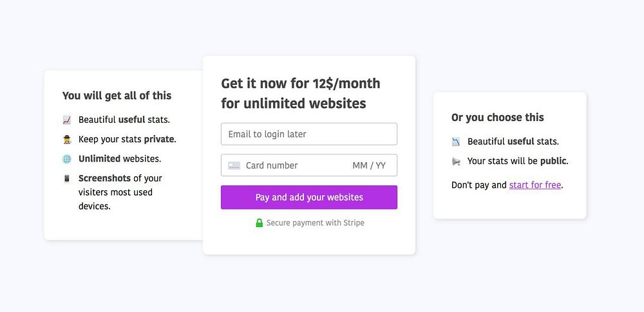
Task: Open the start for free link
Action: 535,185
